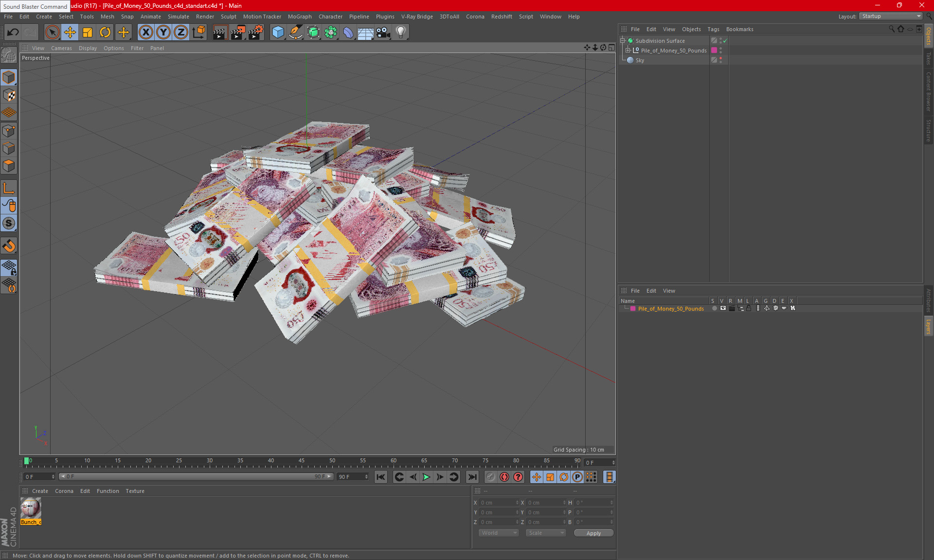Click frame 45 on timeline ruler

(x=302, y=461)
